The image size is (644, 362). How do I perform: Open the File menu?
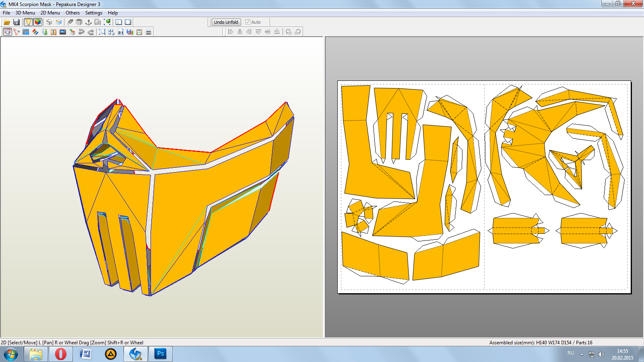tap(6, 13)
